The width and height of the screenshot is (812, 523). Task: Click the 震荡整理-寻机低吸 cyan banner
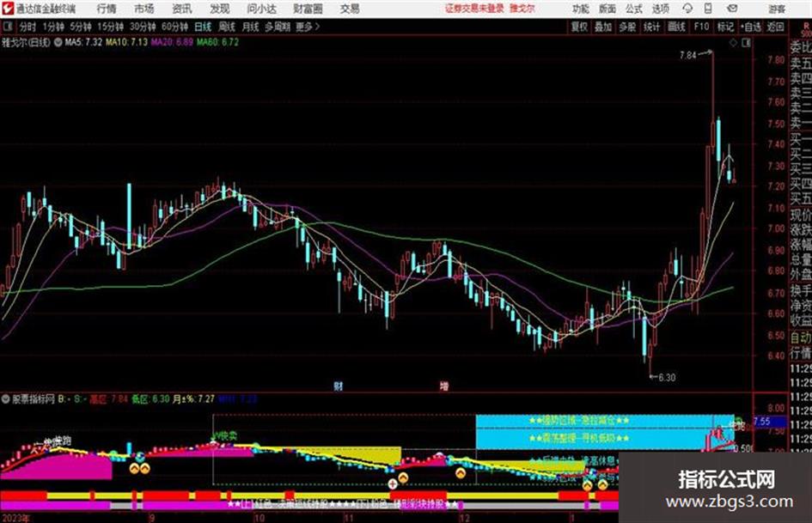(579, 438)
